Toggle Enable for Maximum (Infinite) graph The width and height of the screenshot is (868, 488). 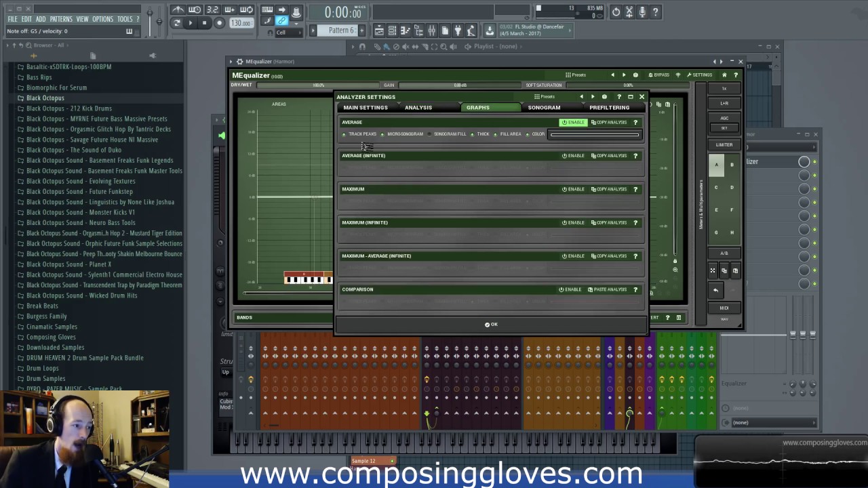tap(574, 222)
